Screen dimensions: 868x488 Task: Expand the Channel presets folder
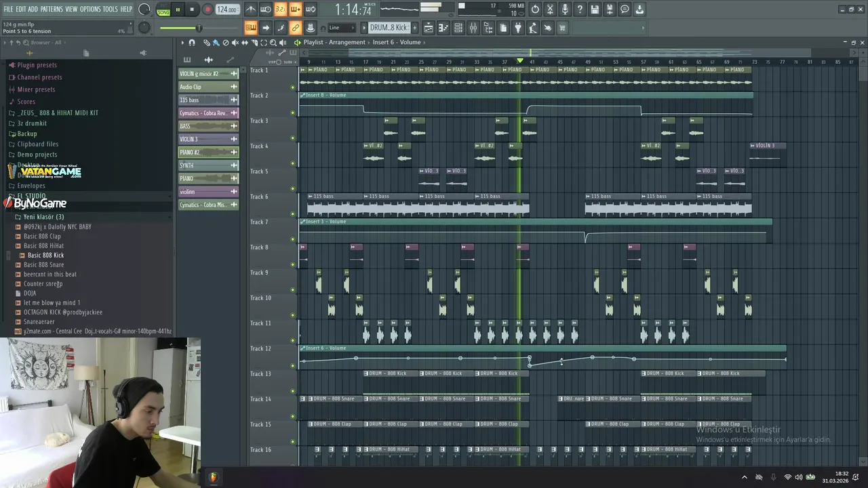[39, 77]
